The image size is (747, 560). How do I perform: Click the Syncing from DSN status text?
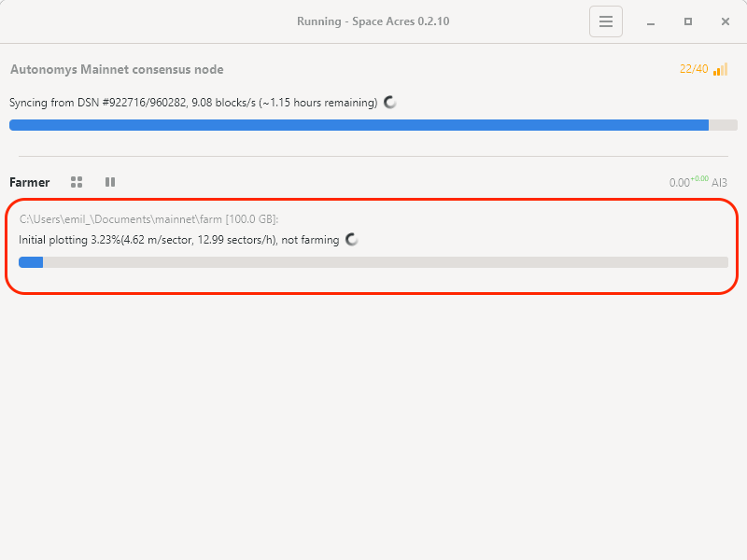point(193,103)
